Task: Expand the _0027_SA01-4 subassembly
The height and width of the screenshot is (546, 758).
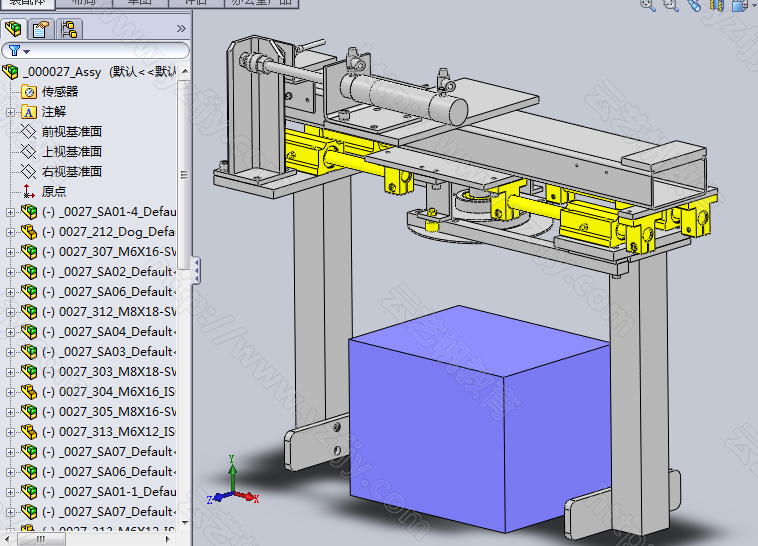Action: point(10,212)
